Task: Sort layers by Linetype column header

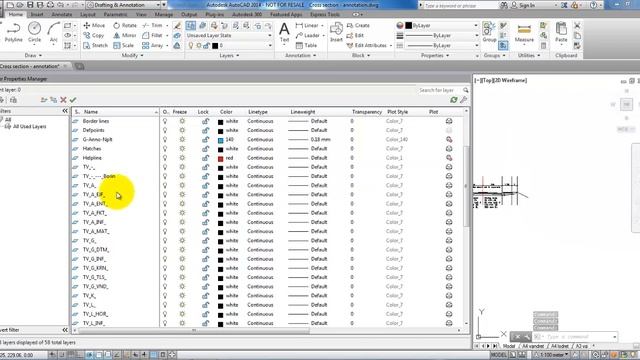Action: coord(258,112)
